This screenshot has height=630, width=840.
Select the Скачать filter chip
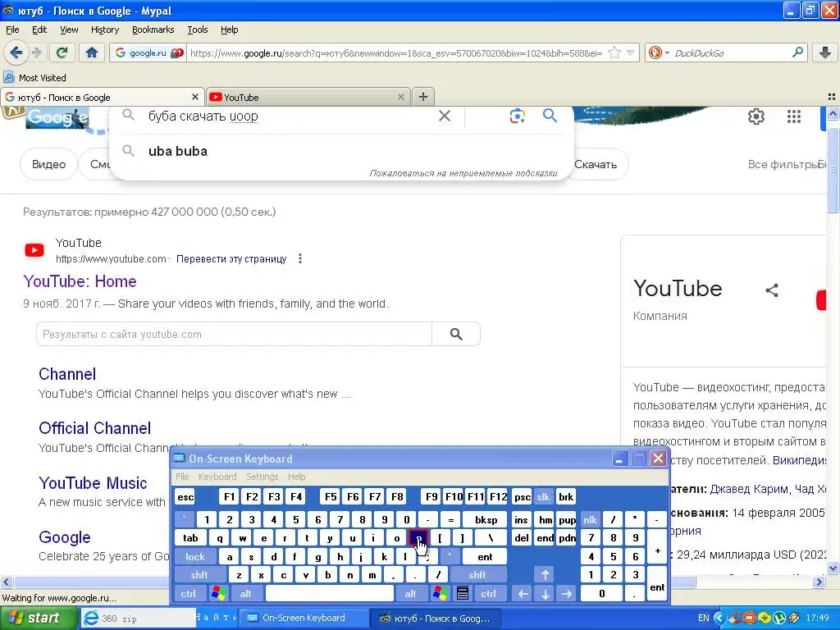(x=596, y=164)
